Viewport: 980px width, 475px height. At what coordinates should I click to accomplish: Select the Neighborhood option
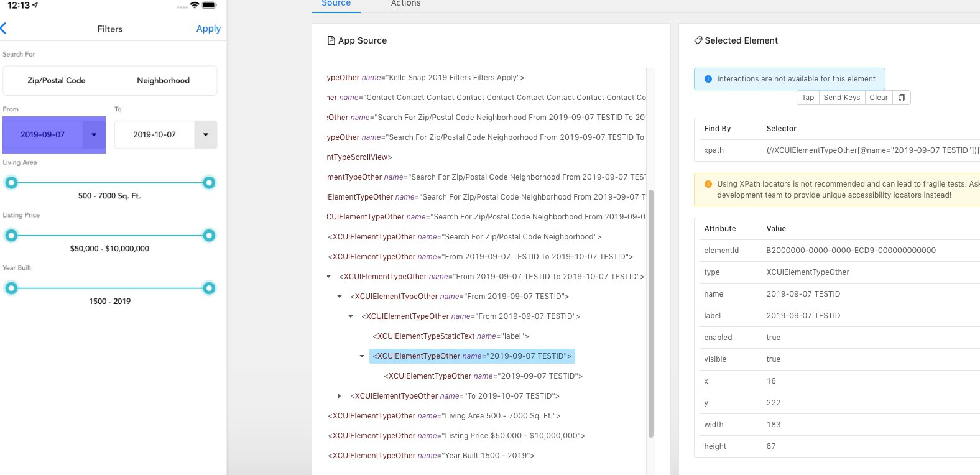(163, 80)
